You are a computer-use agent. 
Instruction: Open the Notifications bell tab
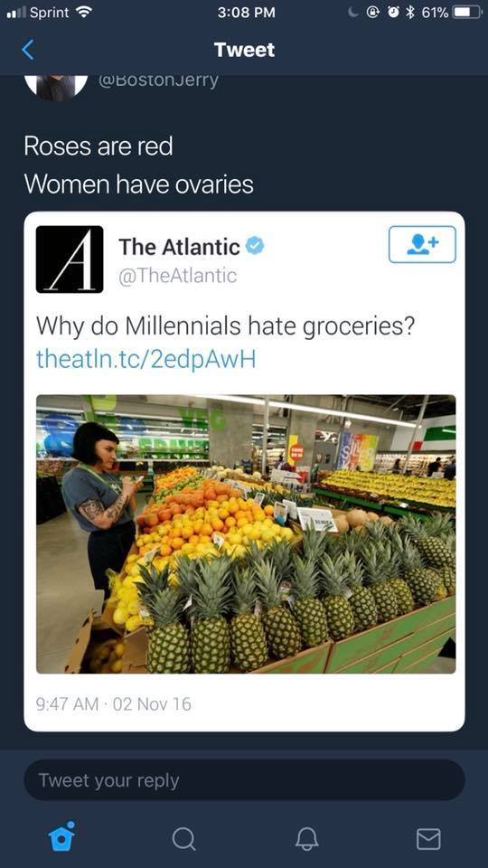click(306, 838)
